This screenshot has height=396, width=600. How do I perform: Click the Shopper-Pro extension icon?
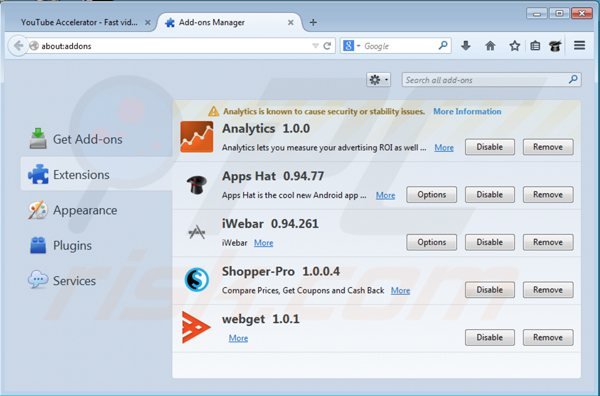point(197,279)
